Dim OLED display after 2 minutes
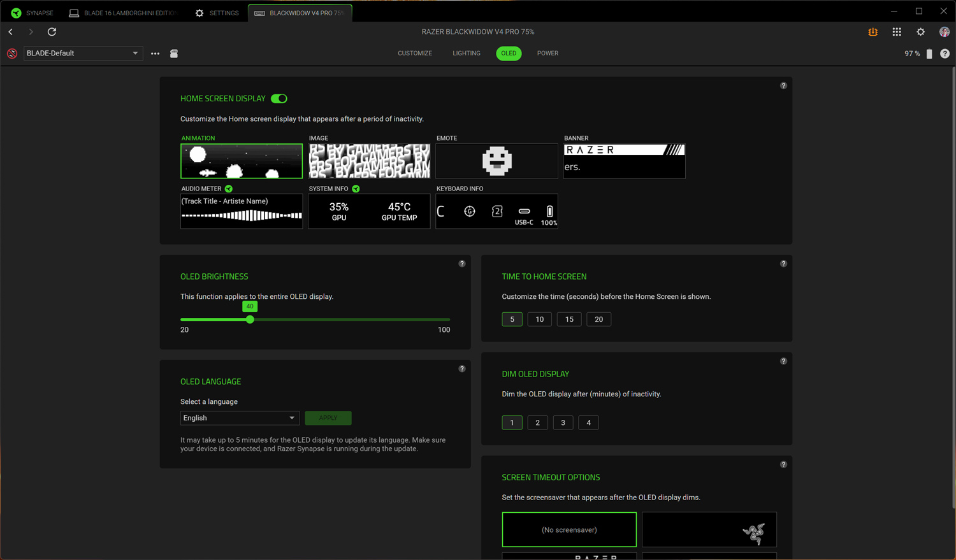The height and width of the screenshot is (560, 956). (x=537, y=422)
